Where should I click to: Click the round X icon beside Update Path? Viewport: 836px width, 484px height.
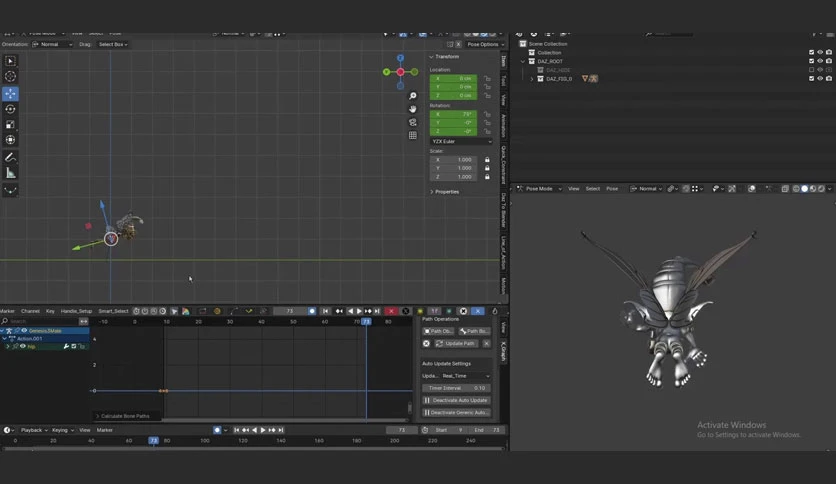(427, 344)
